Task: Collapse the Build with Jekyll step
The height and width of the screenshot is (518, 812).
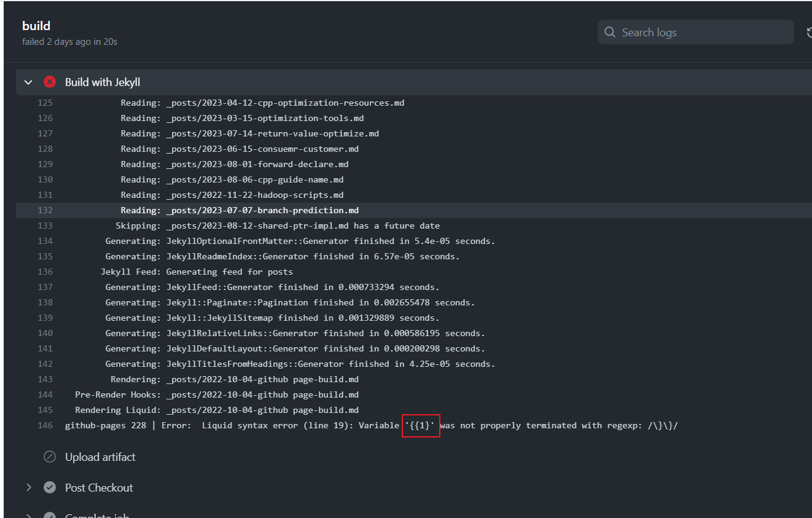Action: 28,82
